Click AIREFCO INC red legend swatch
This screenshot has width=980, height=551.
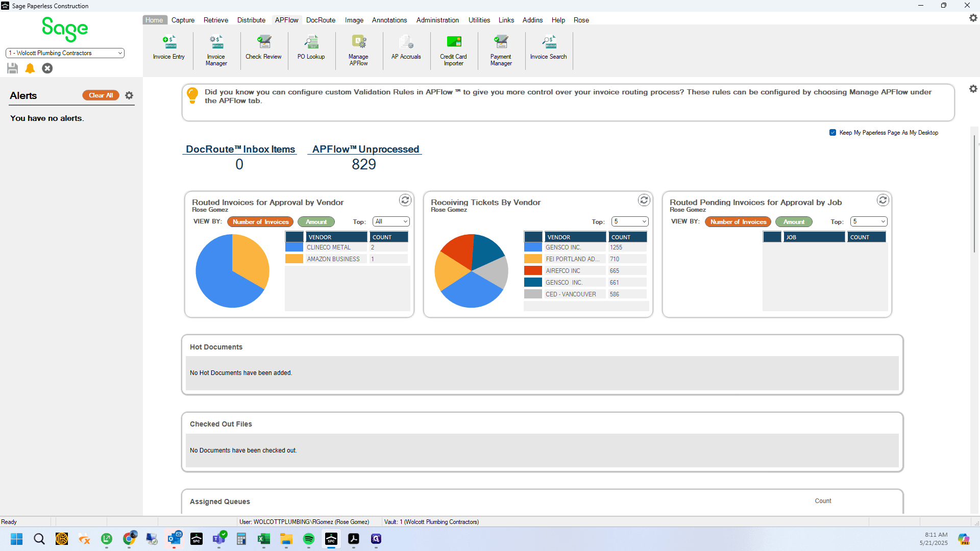(533, 271)
